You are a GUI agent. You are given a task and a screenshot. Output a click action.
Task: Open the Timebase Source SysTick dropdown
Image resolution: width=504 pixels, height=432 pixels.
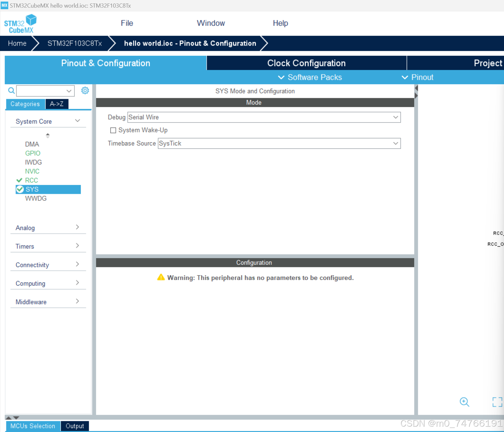[x=279, y=143]
